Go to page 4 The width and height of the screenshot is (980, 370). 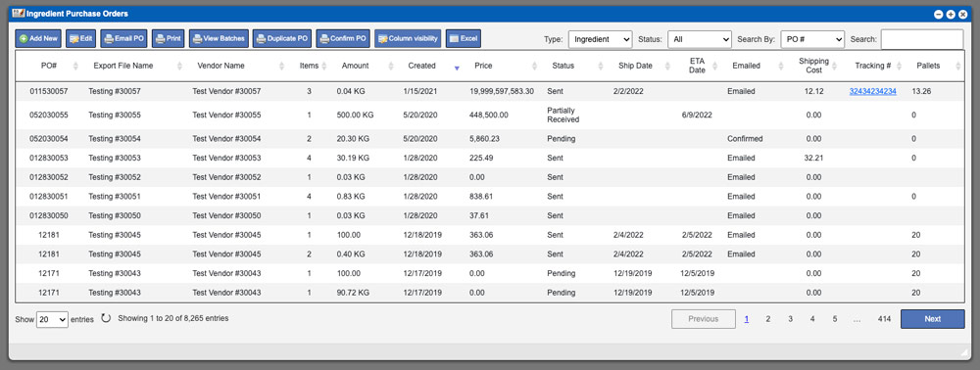[812, 319]
